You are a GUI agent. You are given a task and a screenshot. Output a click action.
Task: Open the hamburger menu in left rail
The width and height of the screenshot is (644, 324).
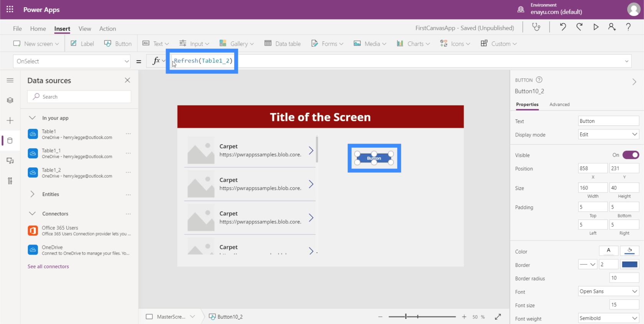(x=10, y=80)
